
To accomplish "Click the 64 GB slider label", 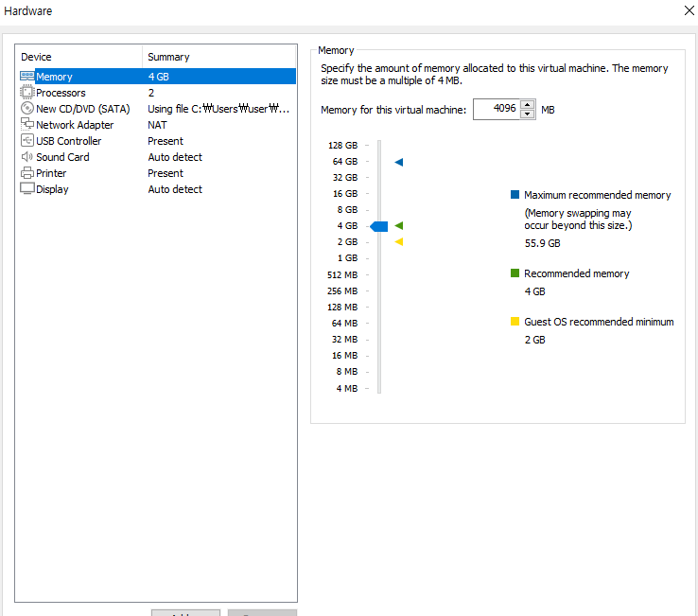I will coord(345,161).
